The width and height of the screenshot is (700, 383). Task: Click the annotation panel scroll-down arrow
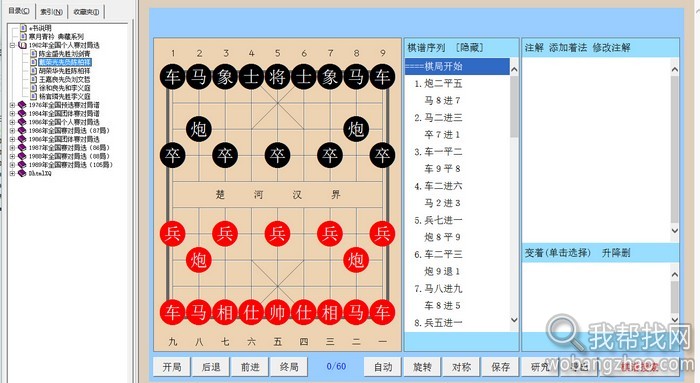point(675,231)
